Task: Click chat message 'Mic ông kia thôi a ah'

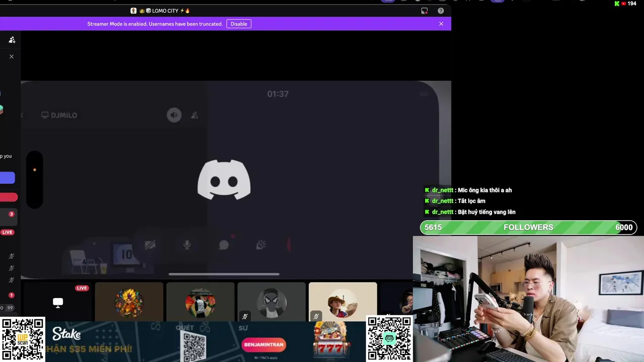Action: (x=485, y=190)
